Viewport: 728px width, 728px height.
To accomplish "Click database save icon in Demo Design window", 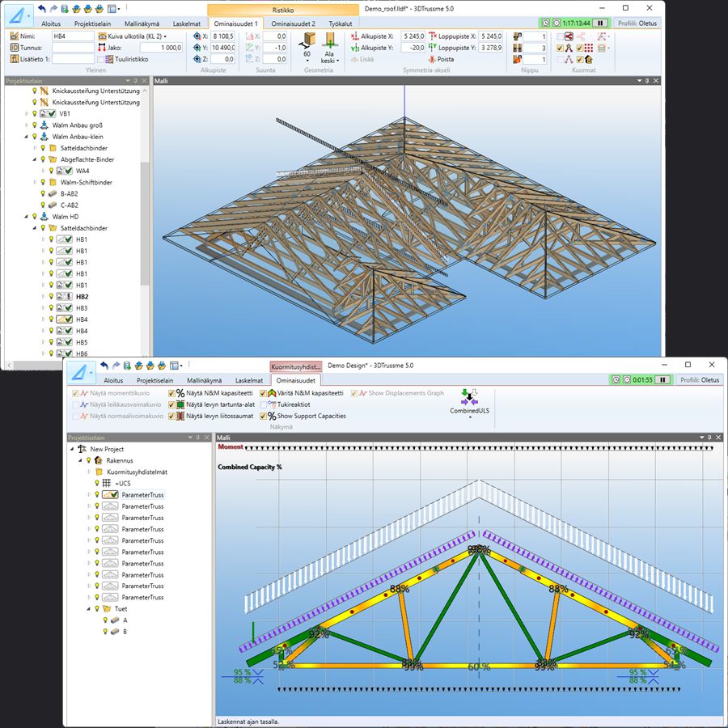I will click(x=127, y=366).
